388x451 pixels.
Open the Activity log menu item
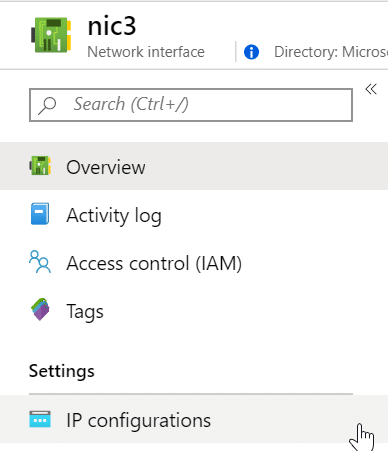194,214
